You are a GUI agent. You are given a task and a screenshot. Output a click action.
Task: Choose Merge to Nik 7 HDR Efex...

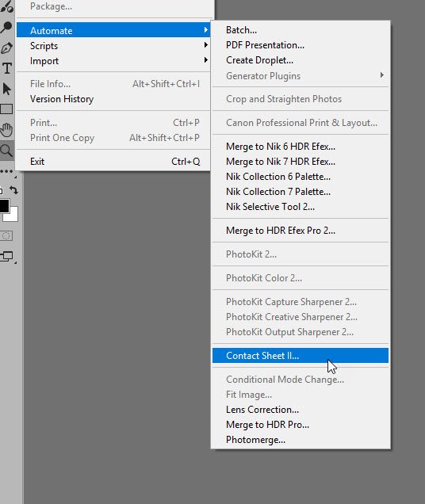click(x=301, y=162)
